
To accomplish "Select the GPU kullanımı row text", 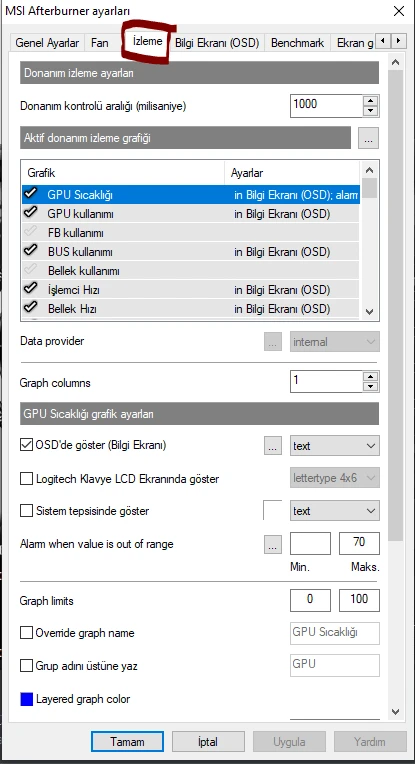I will point(81,213).
